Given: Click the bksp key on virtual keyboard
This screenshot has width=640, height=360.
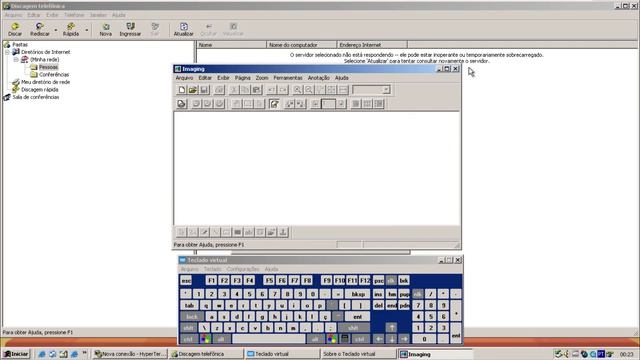Looking at the screenshot, I should click(x=358, y=294).
